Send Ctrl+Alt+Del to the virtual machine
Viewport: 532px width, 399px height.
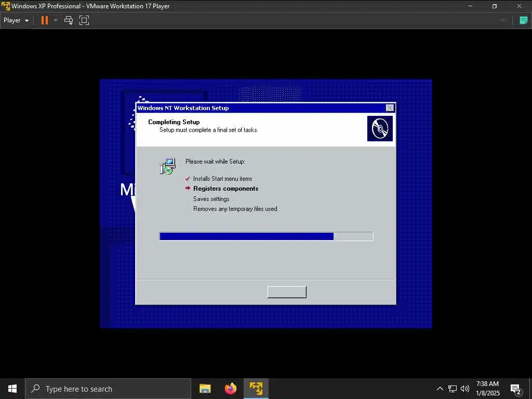click(69, 20)
